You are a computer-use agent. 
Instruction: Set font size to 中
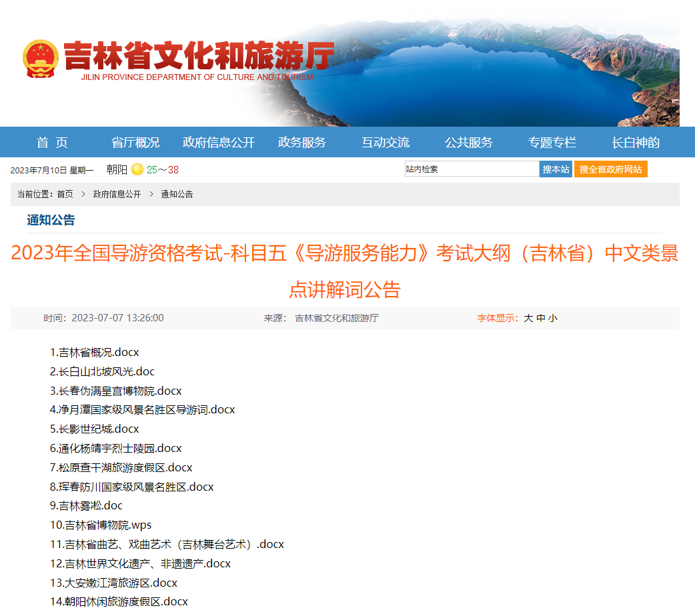click(541, 318)
